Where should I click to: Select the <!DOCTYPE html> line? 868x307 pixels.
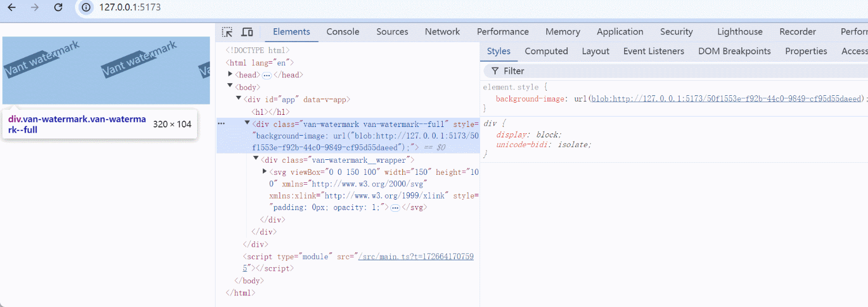[x=258, y=51]
